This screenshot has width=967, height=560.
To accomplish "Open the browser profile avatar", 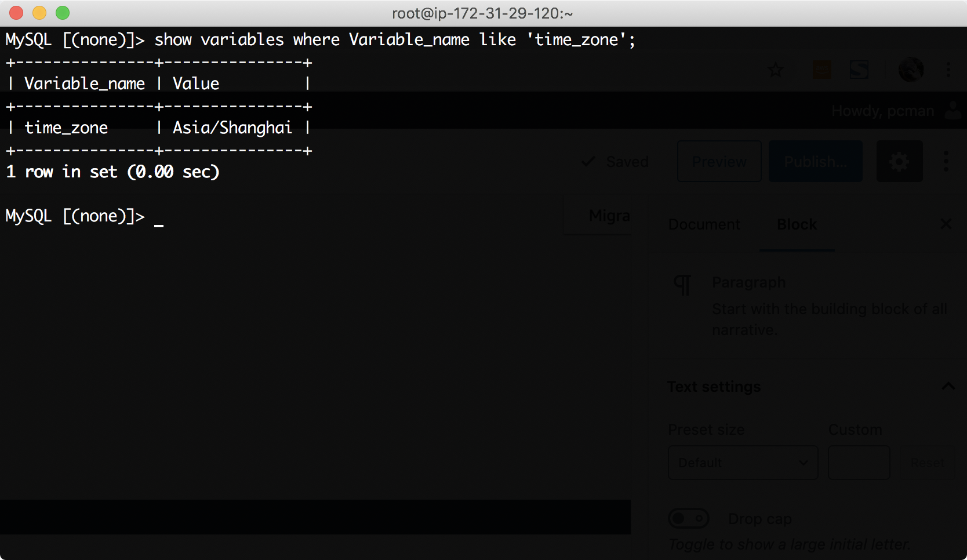I will tap(911, 70).
